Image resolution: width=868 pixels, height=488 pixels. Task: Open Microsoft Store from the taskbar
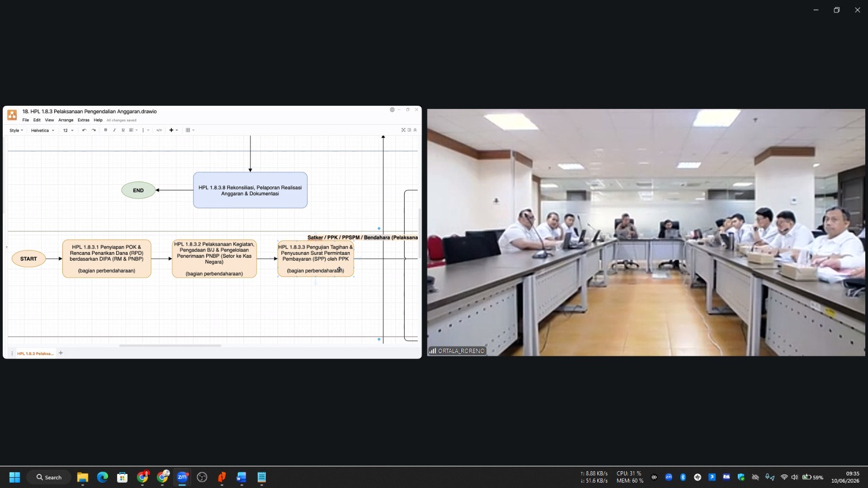[x=123, y=477]
